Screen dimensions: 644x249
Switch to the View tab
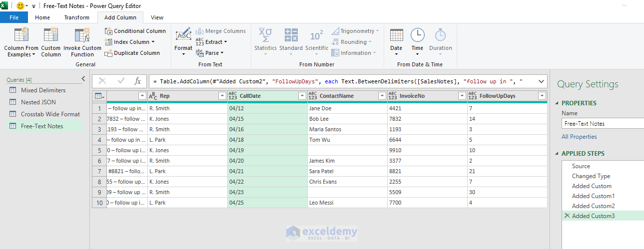[157, 17]
